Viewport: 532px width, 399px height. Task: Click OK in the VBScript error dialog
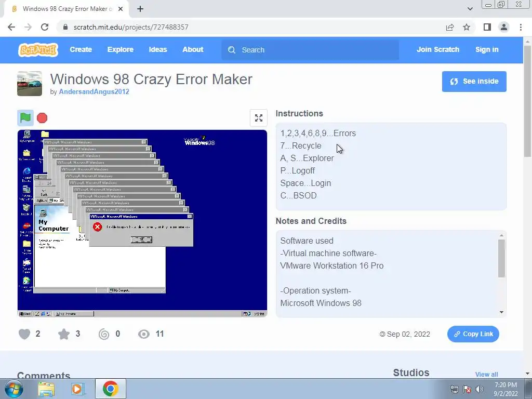tap(141, 240)
